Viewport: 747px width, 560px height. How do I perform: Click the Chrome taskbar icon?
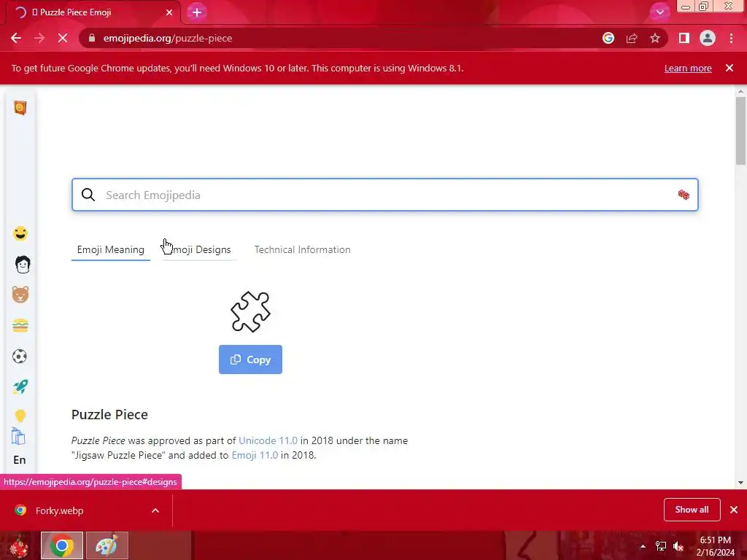click(x=62, y=545)
